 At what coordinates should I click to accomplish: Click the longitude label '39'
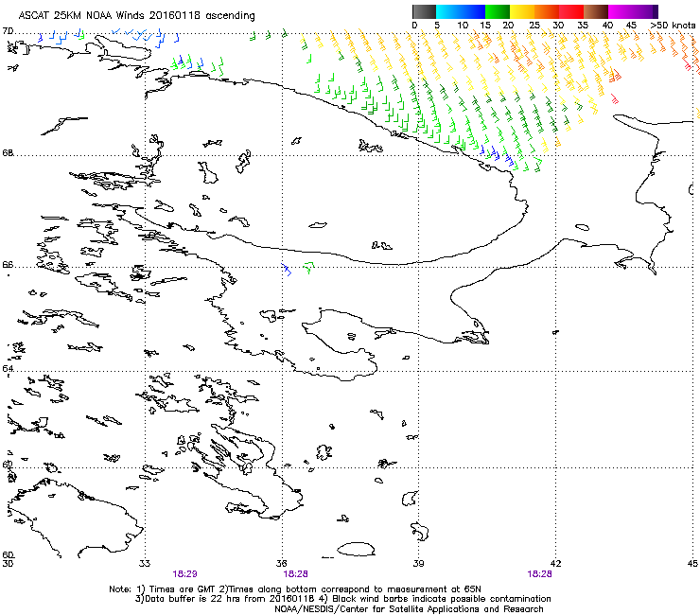pyautogui.click(x=418, y=563)
